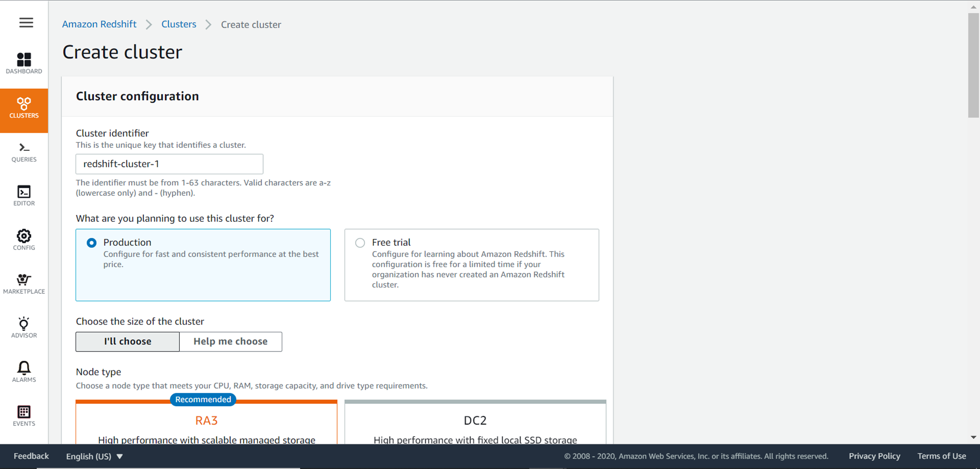Select the Production radio button
980x469 pixels.
(92, 243)
